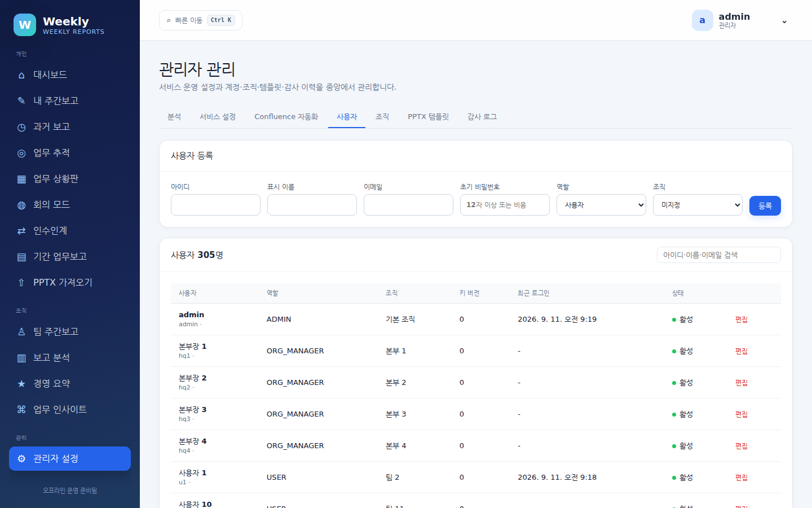Image resolution: width=812 pixels, height=508 pixels.
Task: Focus the 이메일 input field
Action: tap(408, 205)
